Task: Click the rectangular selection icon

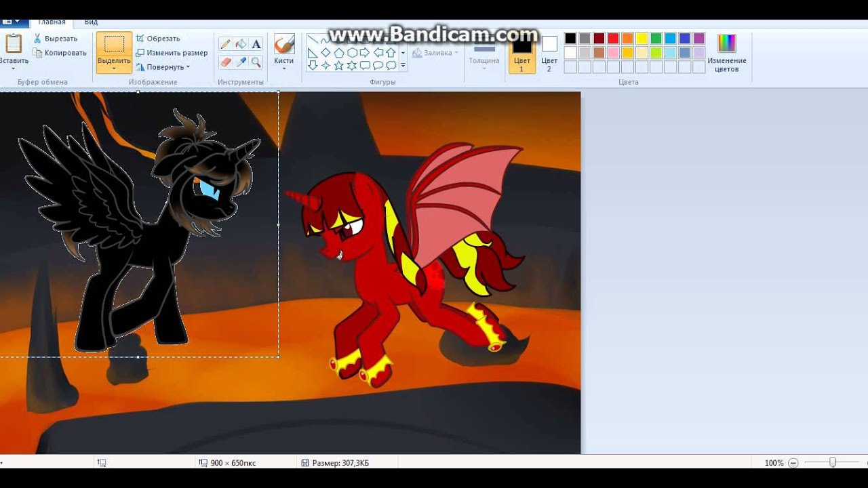Action: tap(114, 44)
